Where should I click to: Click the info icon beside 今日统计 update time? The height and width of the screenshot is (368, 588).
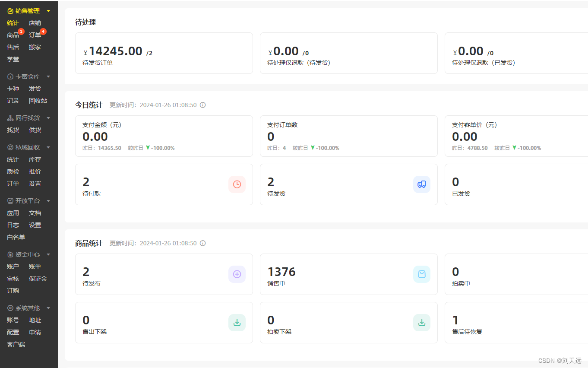click(x=202, y=105)
